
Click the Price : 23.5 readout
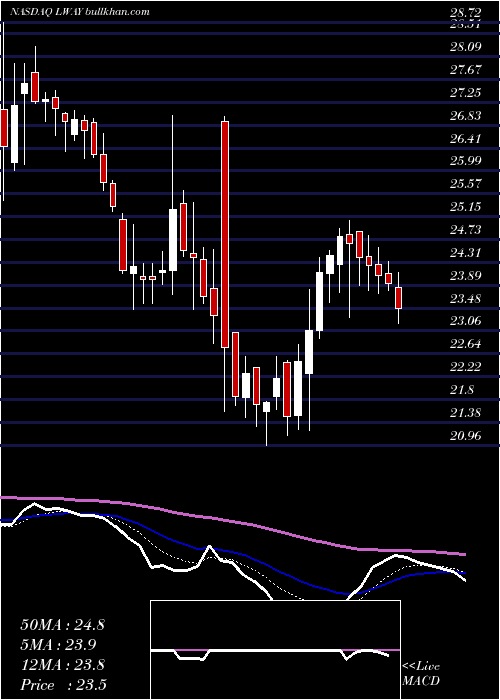tap(64, 685)
